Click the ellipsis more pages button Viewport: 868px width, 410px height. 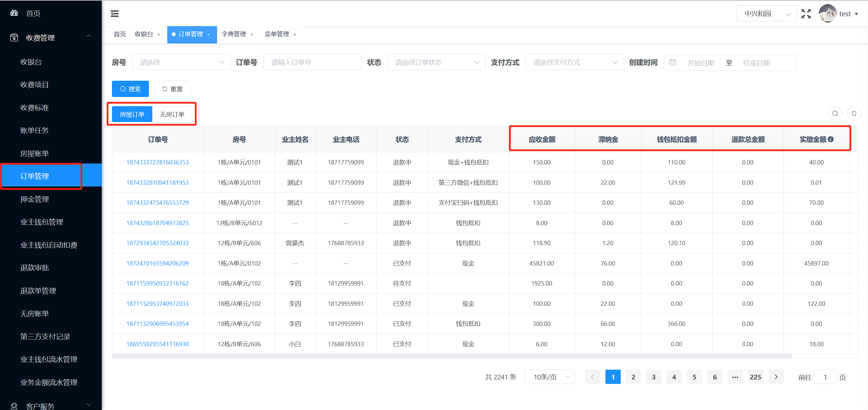click(x=735, y=377)
